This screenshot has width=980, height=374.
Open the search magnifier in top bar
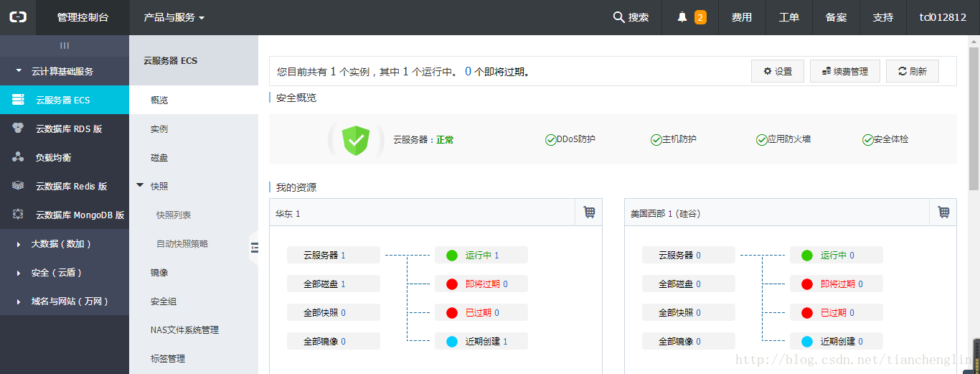click(618, 17)
